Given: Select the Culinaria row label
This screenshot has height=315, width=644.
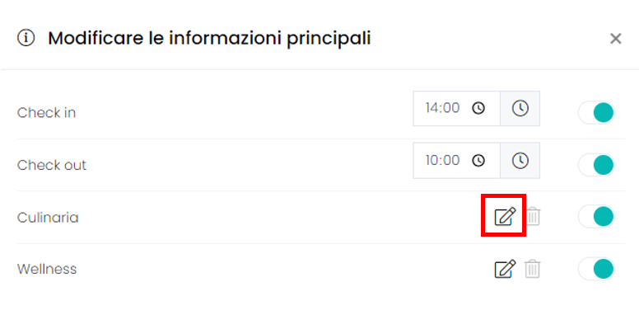Looking at the screenshot, I should 48,217.
